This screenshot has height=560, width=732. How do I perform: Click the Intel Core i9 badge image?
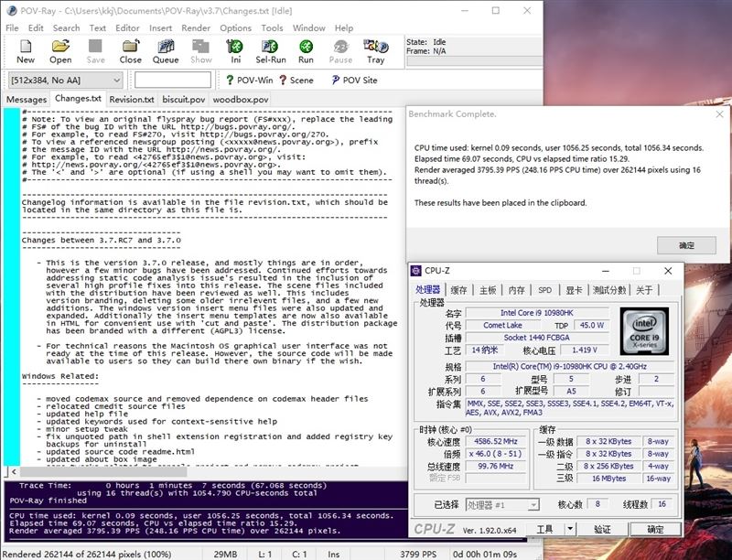tap(644, 331)
